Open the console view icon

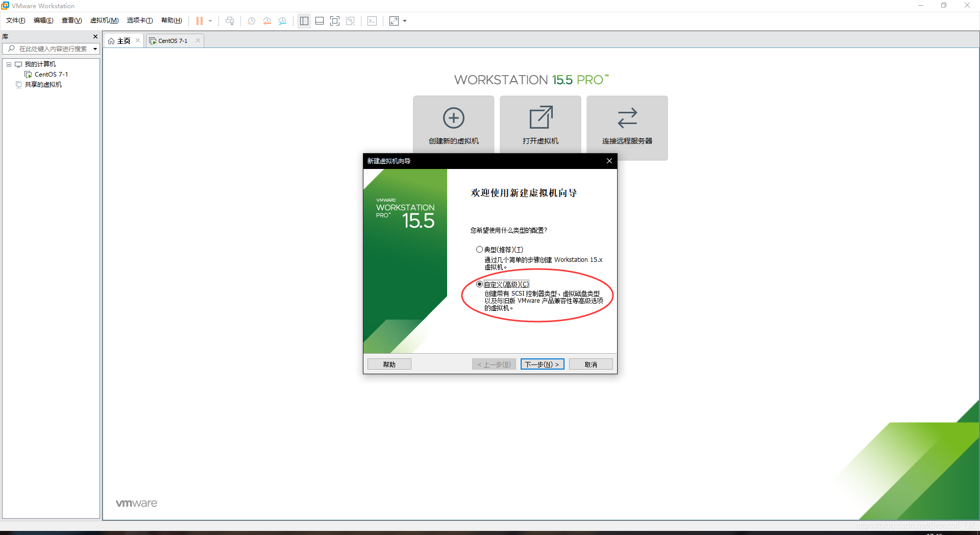click(372, 21)
